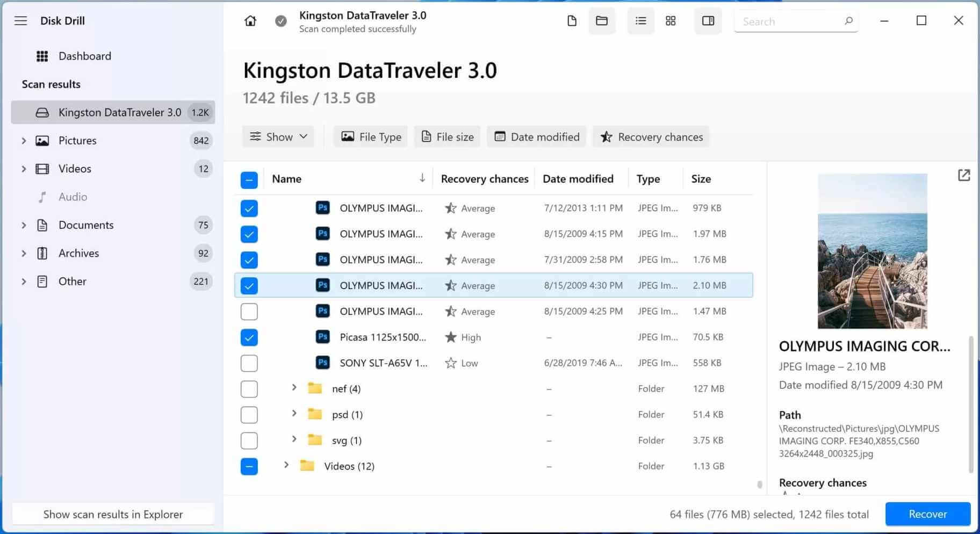
Task: Click the High recovery star icon
Action: (x=451, y=337)
